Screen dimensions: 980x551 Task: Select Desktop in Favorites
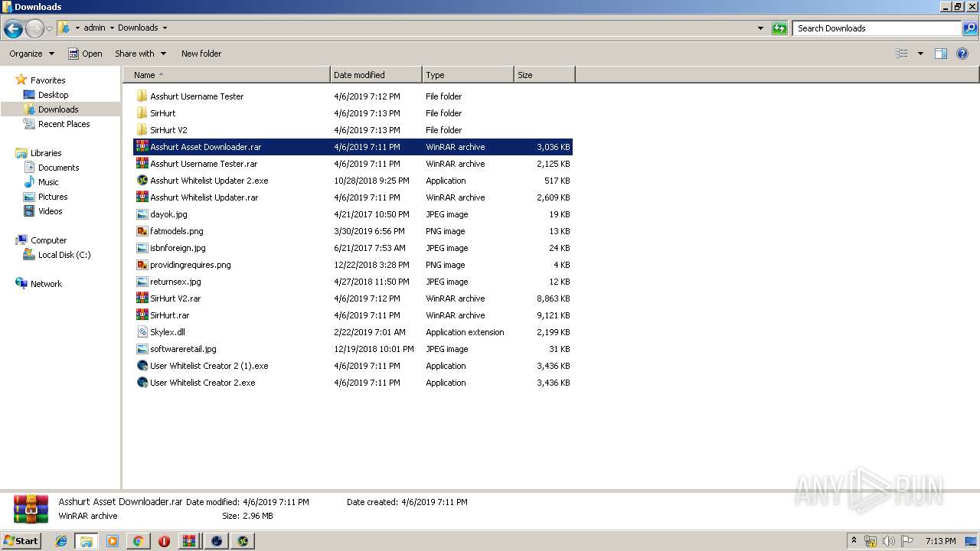(x=53, y=95)
